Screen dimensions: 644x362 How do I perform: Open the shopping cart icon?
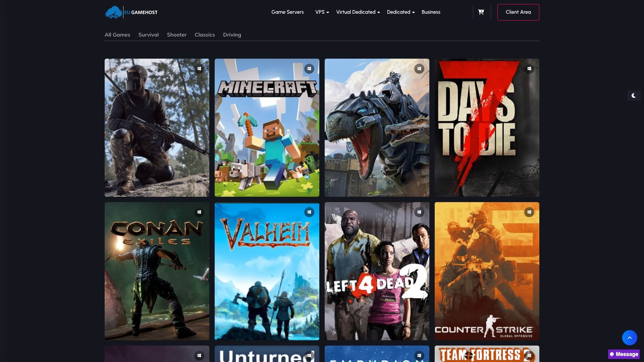coord(481,12)
